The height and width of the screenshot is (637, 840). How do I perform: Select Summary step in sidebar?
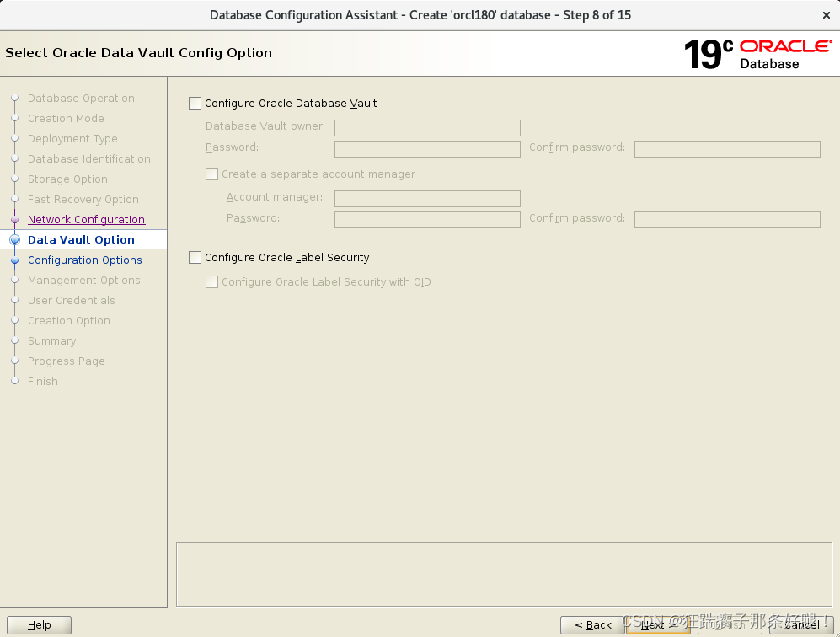click(52, 340)
